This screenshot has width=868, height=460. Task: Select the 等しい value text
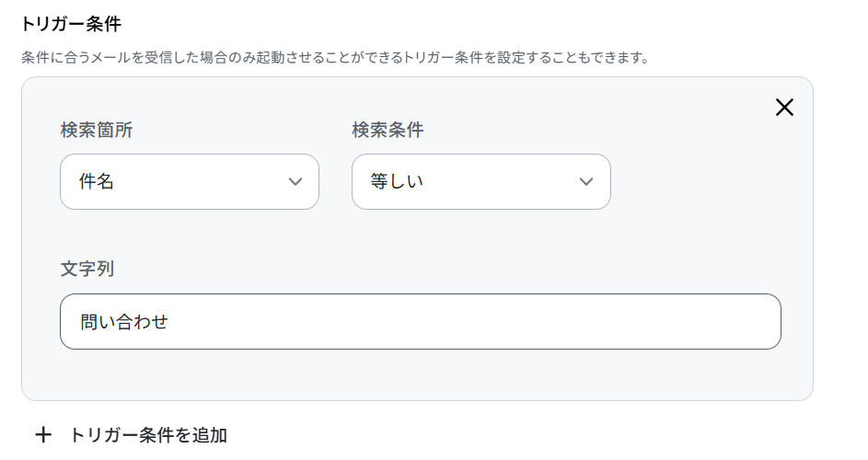(x=397, y=181)
